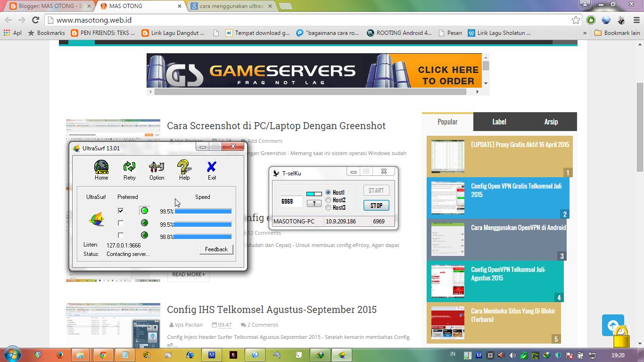
Task: Open Windows Explorer folder from the taskbar
Action: pos(81,355)
